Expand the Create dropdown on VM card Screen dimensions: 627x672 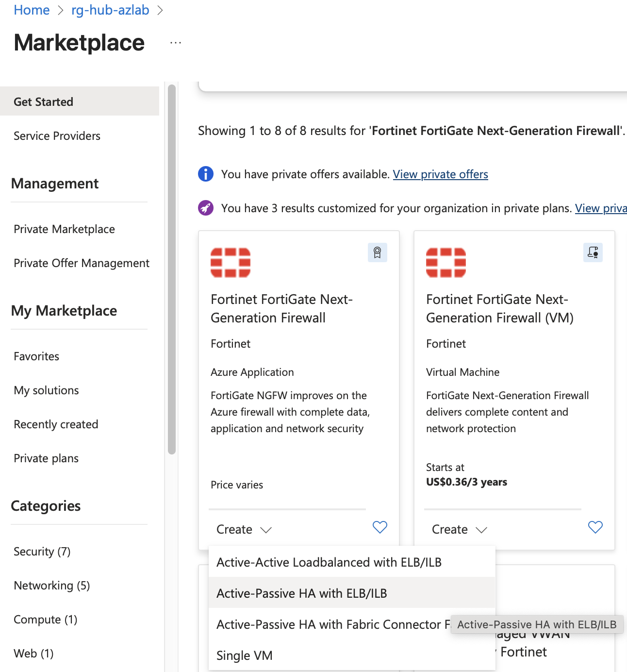460,529
